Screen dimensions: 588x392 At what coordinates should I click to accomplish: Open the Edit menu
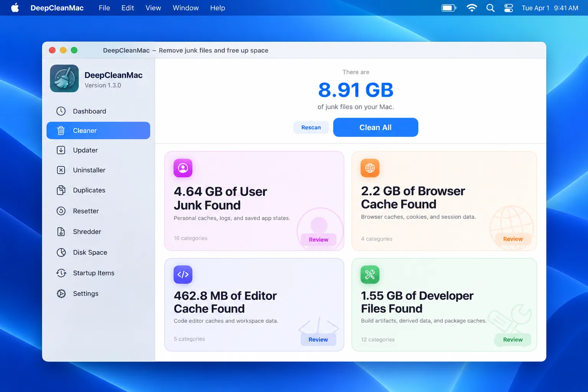point(127,8)
